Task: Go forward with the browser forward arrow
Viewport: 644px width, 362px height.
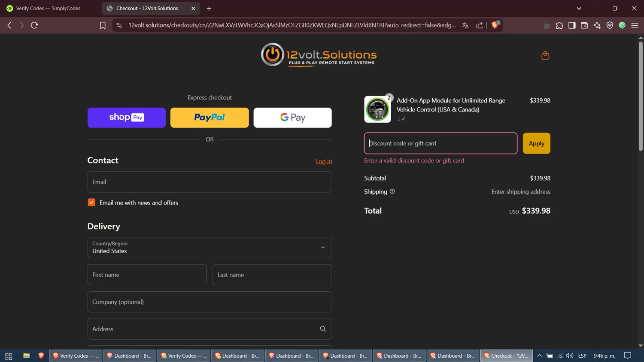Action: [21, 25]
